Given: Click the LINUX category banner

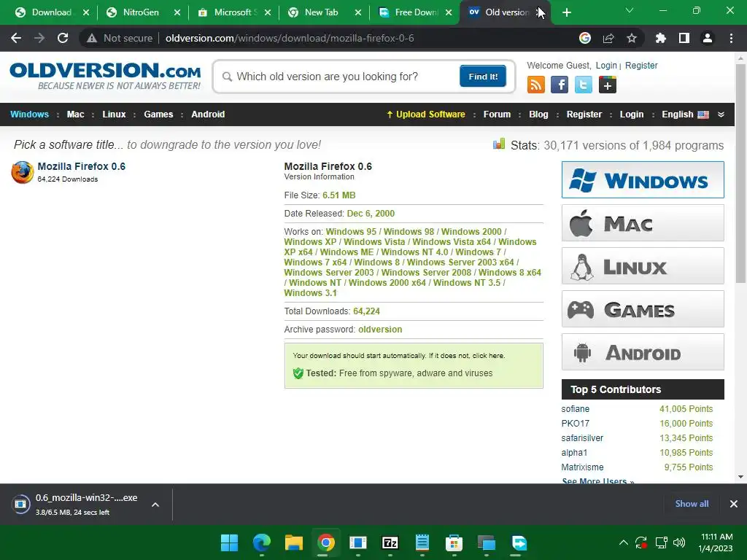Looking at the screenshot, I should pos(643,265).
